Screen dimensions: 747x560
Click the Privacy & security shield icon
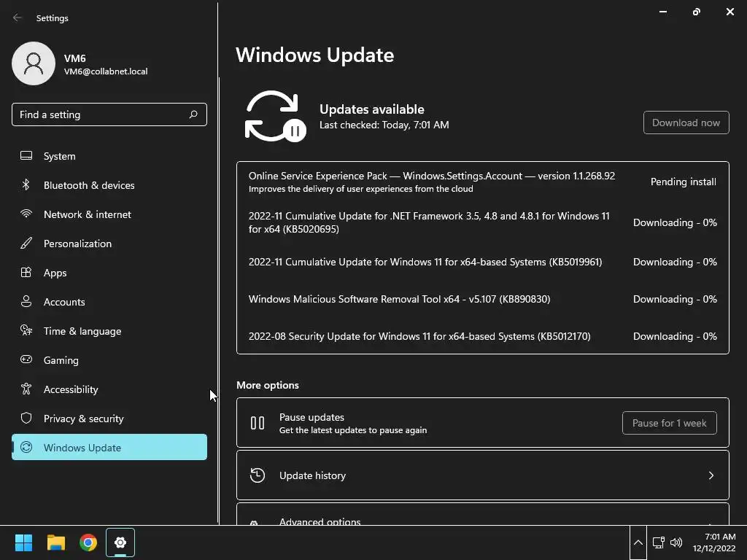(26, 418)
